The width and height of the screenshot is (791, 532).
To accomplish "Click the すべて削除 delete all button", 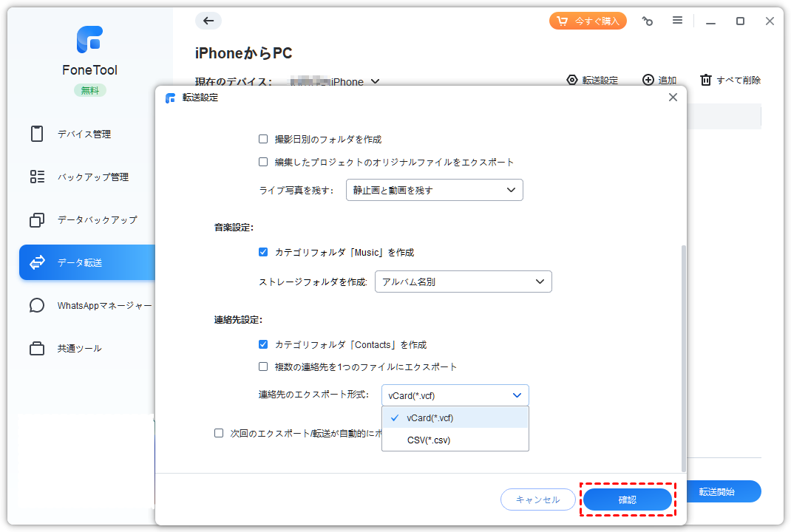I will [730, 81].
